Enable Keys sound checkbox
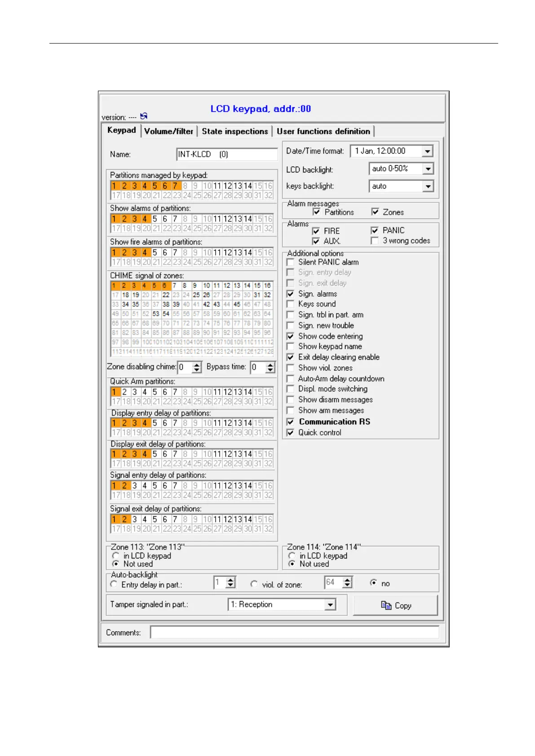535x756 pixels. coord(291,304)
